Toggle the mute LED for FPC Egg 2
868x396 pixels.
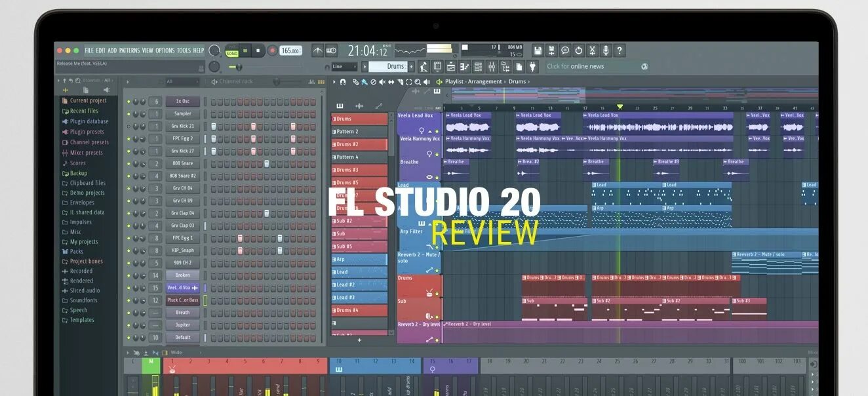pyautogui.click(x=128, y=139)
